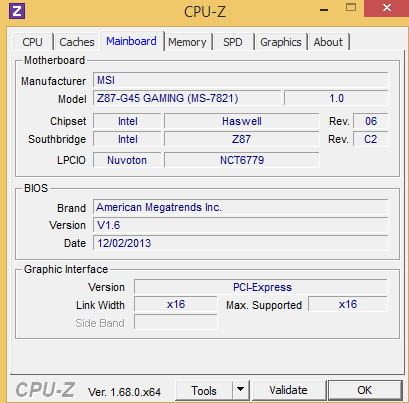Click the Link Width x16 value

pyautogui.click(x=176, y=304)
